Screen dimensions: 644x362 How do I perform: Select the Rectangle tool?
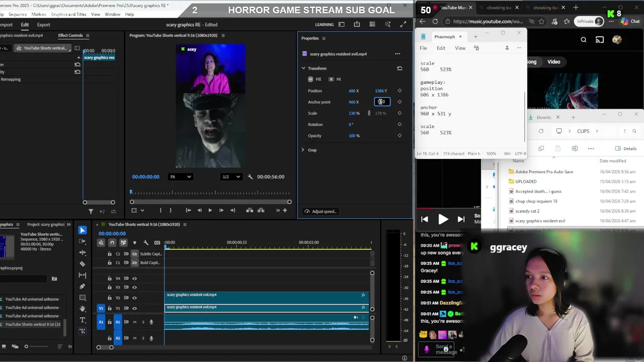coord(83,298)
